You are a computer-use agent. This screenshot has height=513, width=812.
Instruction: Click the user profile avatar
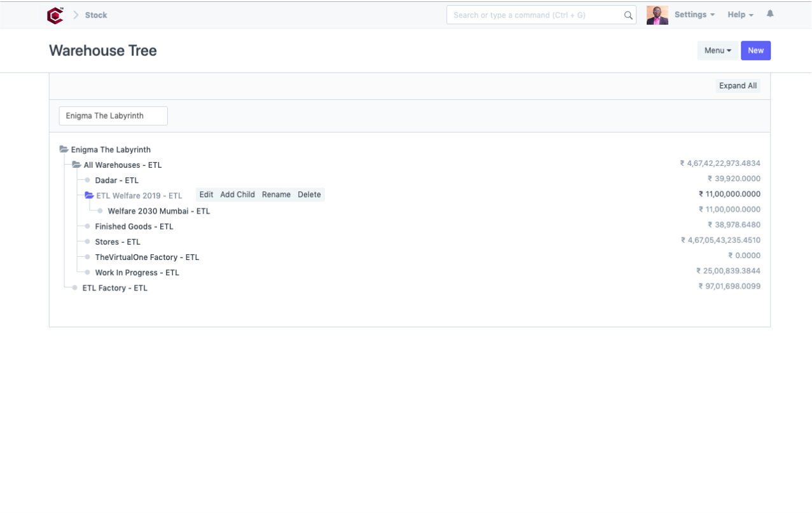[657, 15]
